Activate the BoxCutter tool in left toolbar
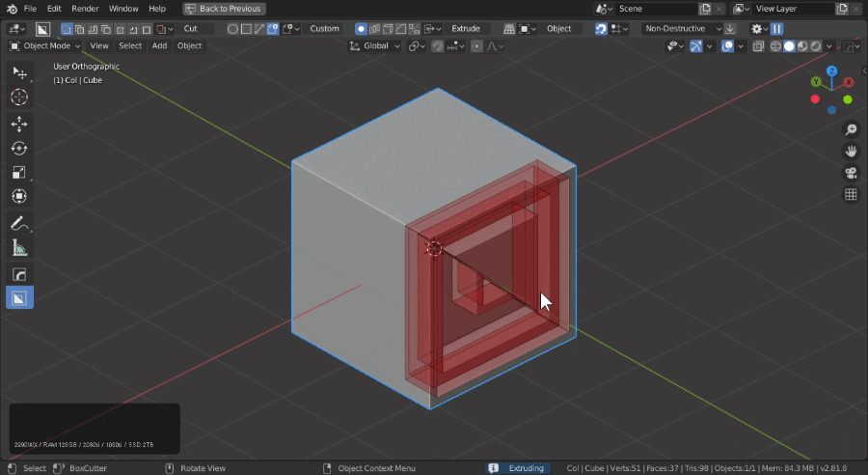Viewport: 868px width, 475px height. tap(19, 298)
